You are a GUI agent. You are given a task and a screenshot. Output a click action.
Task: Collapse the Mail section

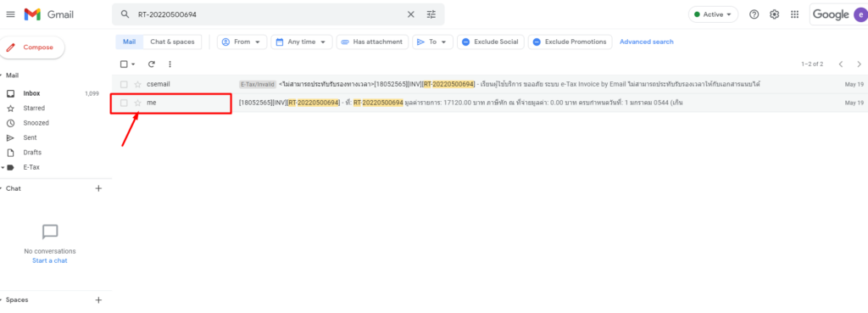[2, 75]
